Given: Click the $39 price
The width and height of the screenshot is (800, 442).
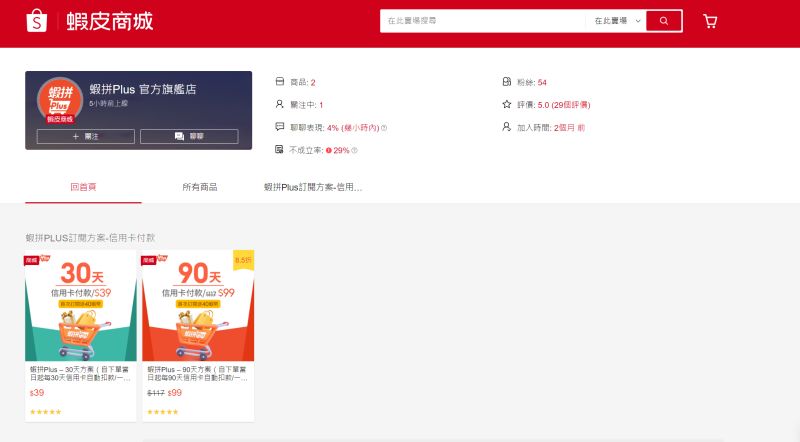Looking at the screenshot, I should 37,393.
